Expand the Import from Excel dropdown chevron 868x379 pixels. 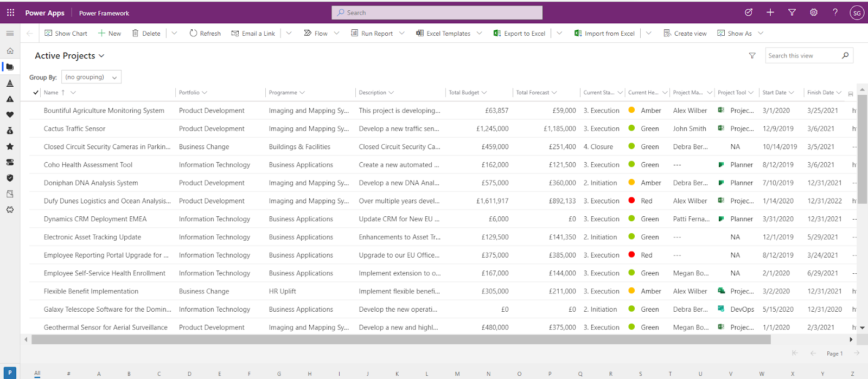pos(649,33)
